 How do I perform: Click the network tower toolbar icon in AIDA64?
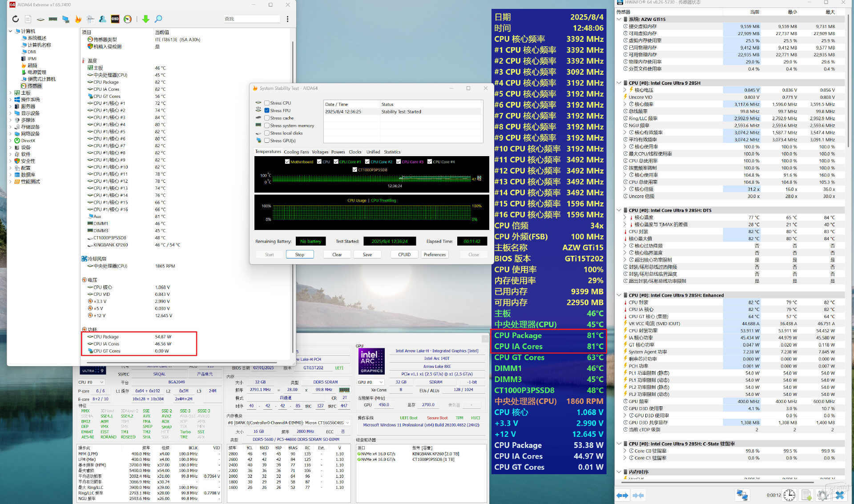coord(90,19)
